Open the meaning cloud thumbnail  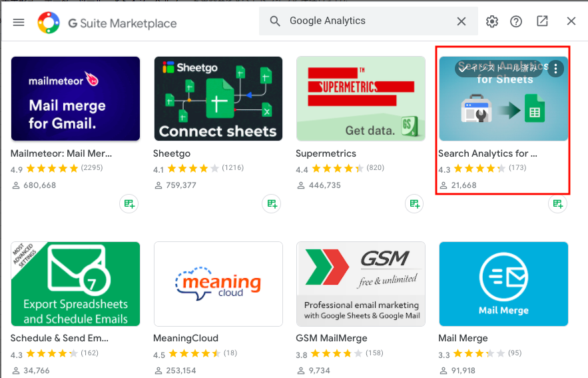218,284
